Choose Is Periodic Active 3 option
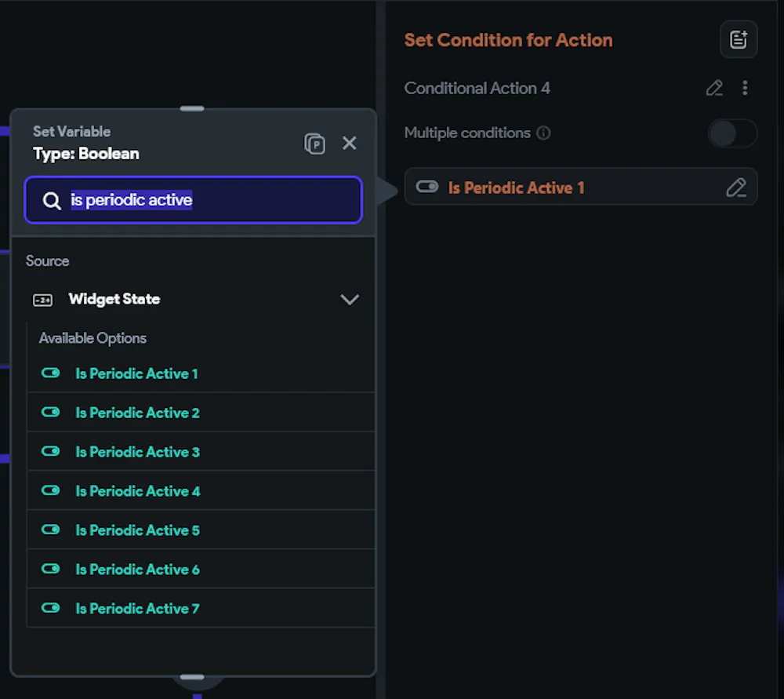The height and width of the screenshot is (699, 784). point(201,451)
